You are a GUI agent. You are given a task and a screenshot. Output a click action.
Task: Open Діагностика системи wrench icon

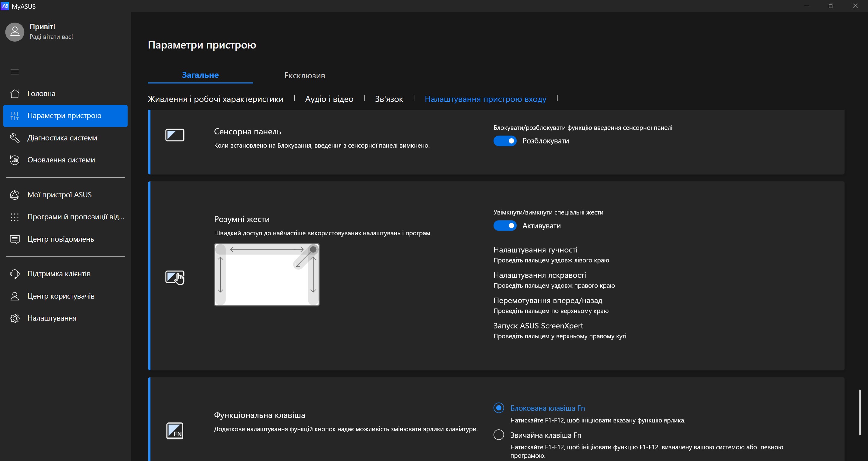14,138
